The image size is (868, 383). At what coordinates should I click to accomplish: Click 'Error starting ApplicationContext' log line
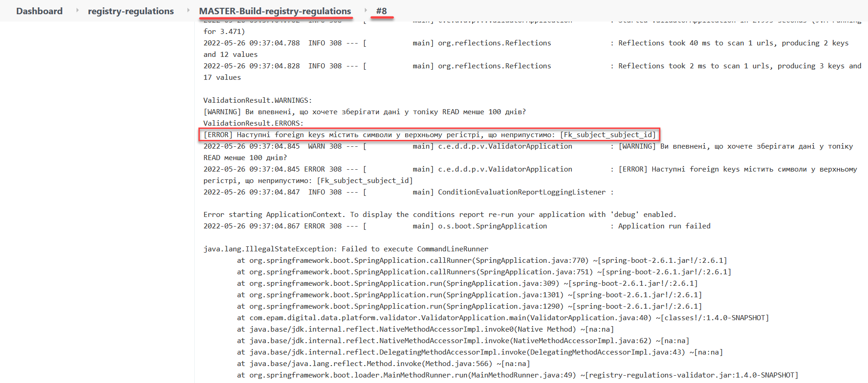tap(439, 215)
